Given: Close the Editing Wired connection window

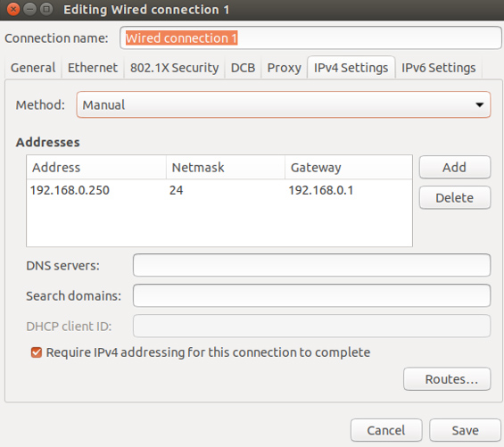Looking at the screenshot, I should (x=12, y=9).
